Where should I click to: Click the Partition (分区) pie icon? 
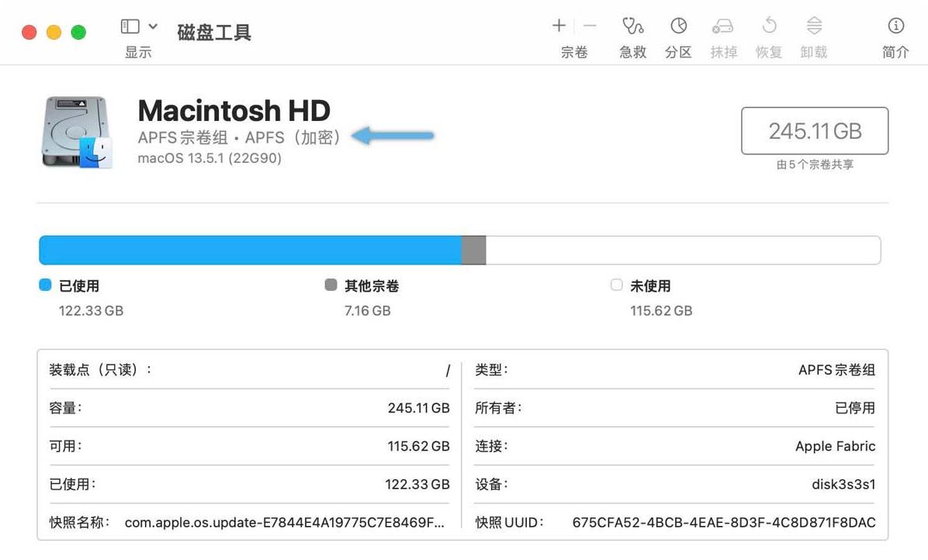click(x=678, y=26)
